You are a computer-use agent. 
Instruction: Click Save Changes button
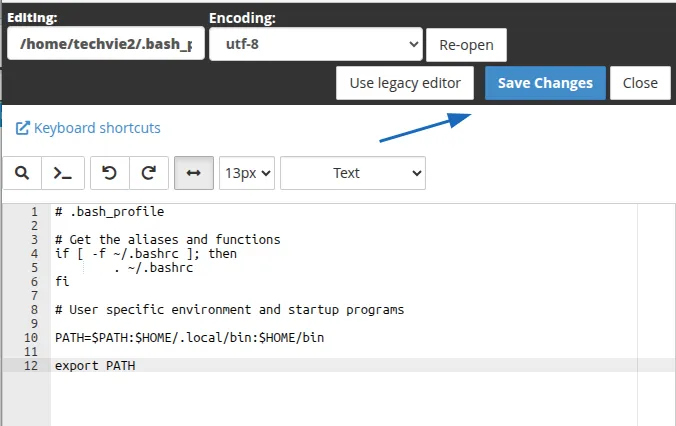(x=545, y=83)
